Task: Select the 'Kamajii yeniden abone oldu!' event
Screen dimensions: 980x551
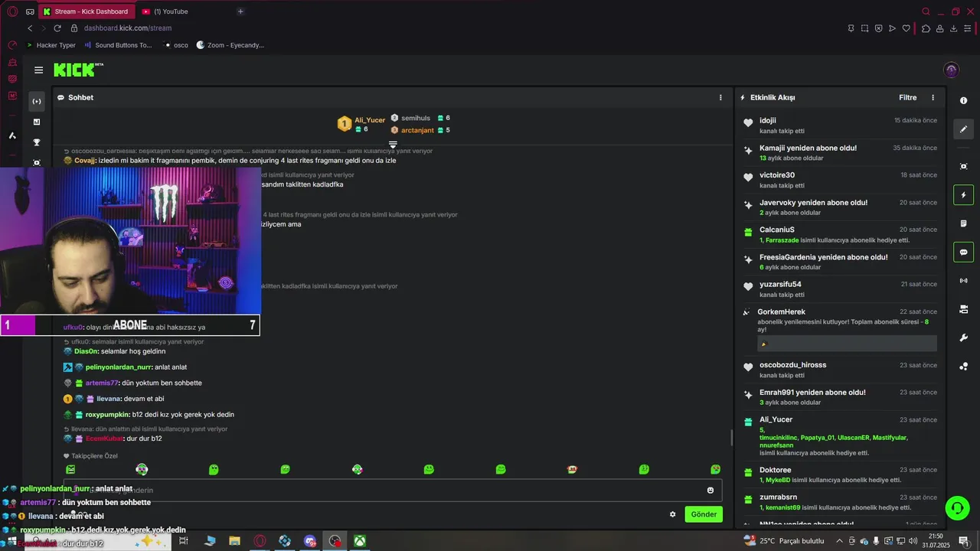Action: pos(840,153)
